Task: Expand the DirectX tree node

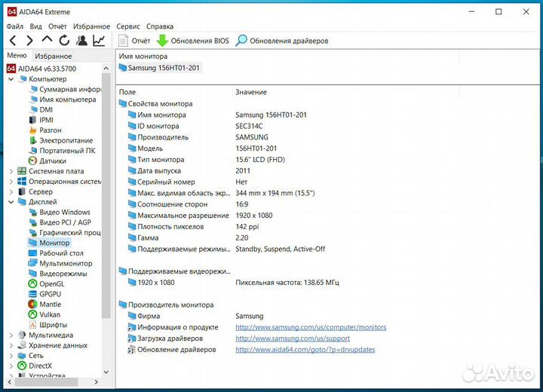Action: click(11, 366)
